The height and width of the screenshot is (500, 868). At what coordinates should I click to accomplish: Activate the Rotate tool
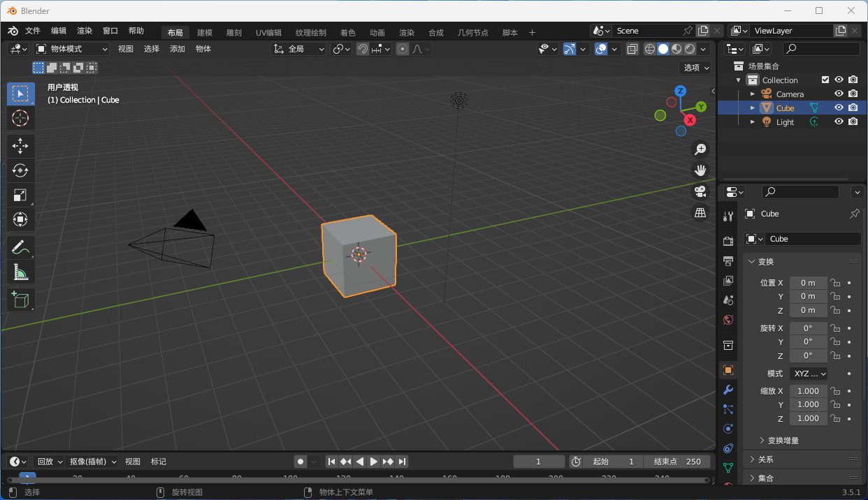click(x=20, y=170)
